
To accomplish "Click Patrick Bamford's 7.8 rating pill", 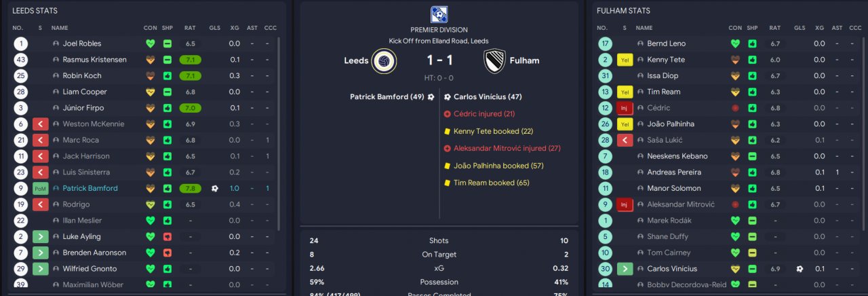I will 191,188.
